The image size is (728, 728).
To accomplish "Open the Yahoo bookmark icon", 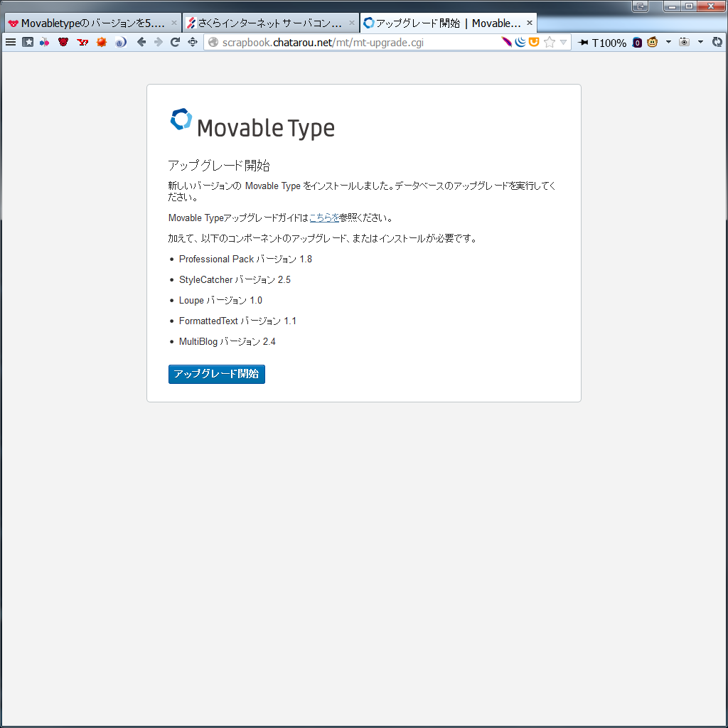I will [82, 42].
